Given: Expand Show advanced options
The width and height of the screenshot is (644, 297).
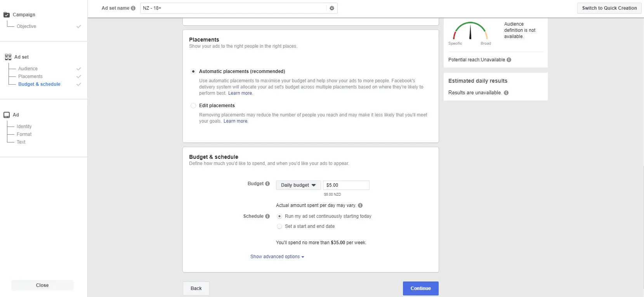Looking at the screenshot, I should click(x=277, y=257).
